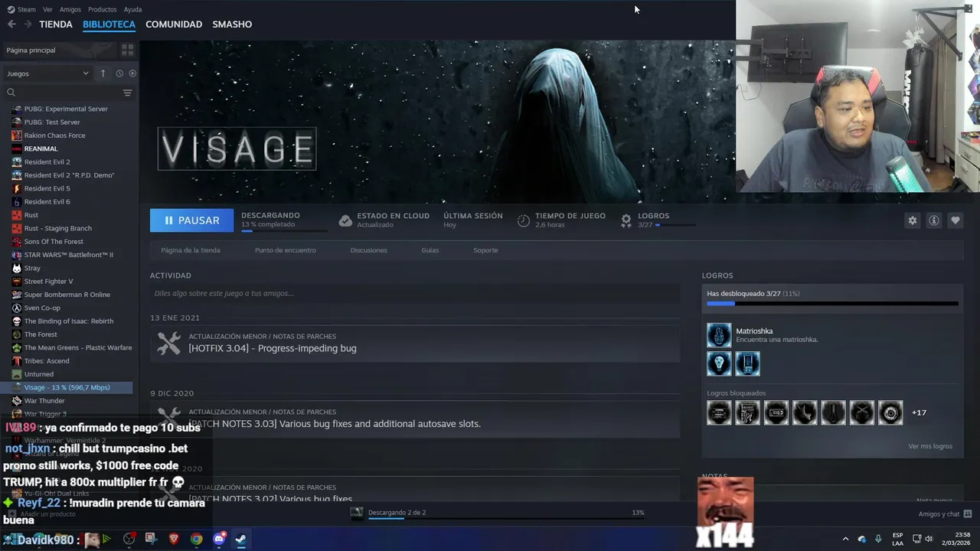This screenshot has width=980, height=551.
Task: Click the achievement progress bar
Action: coord(832,304)
